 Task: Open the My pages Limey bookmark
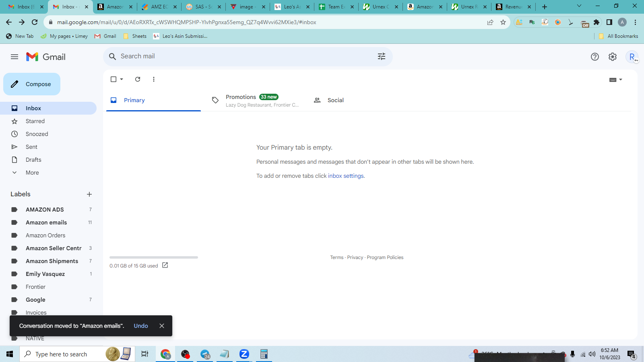64,36
